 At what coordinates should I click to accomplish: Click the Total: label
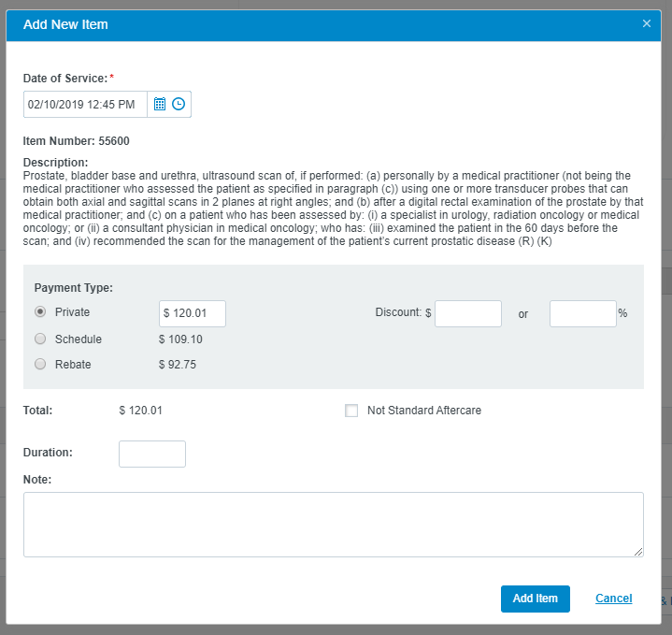click(37, 411)
